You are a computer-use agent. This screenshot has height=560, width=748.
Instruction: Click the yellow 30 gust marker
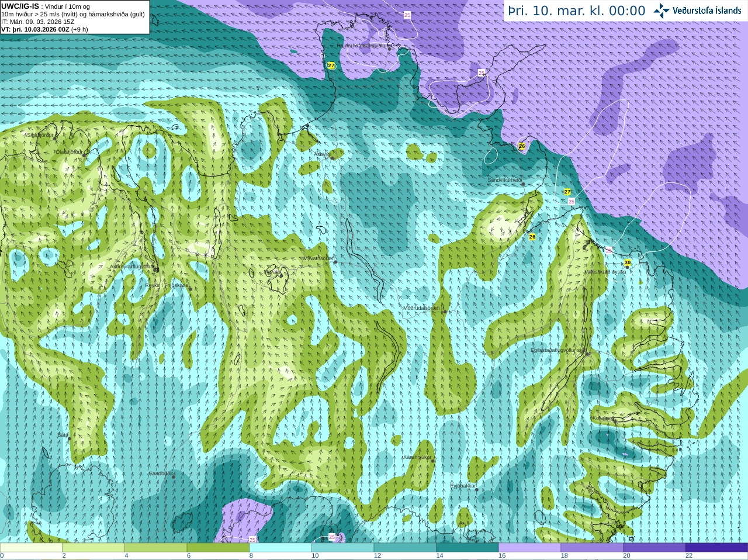pyautogui.click(x=628, y=263)
